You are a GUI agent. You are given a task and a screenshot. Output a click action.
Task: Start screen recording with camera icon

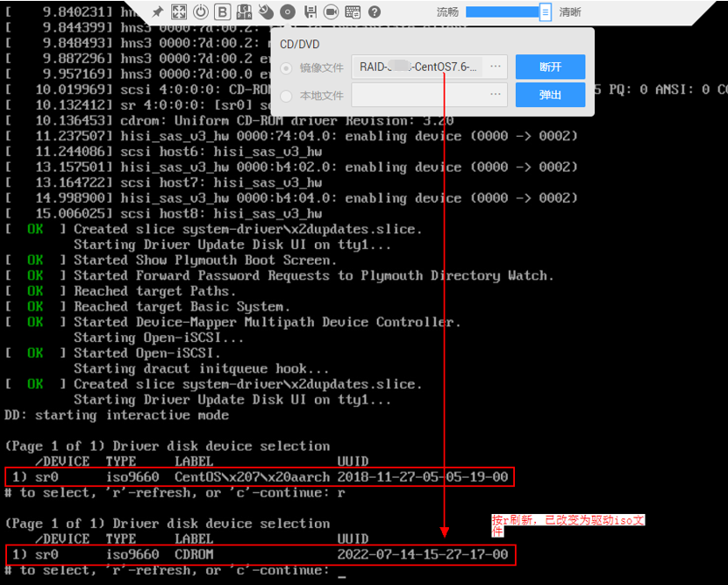coord(331,12)
